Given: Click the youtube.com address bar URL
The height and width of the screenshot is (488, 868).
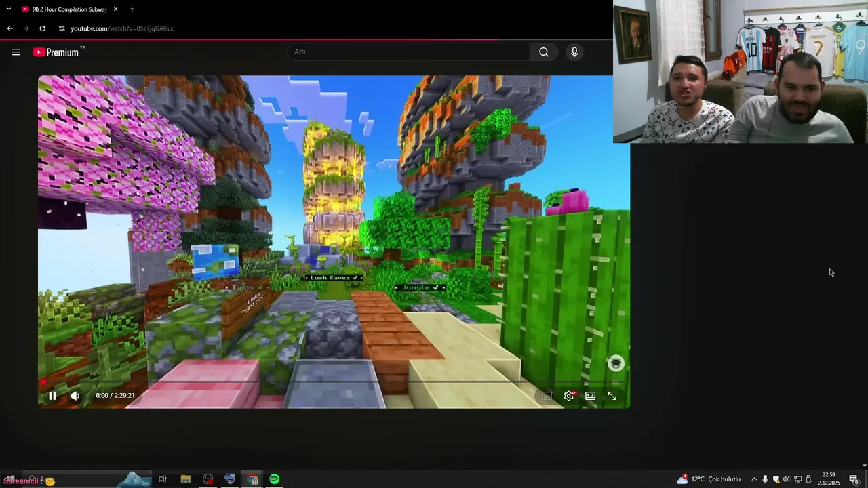Looking at the screenshot, I should pyautogui.click(x=122, y=28).
